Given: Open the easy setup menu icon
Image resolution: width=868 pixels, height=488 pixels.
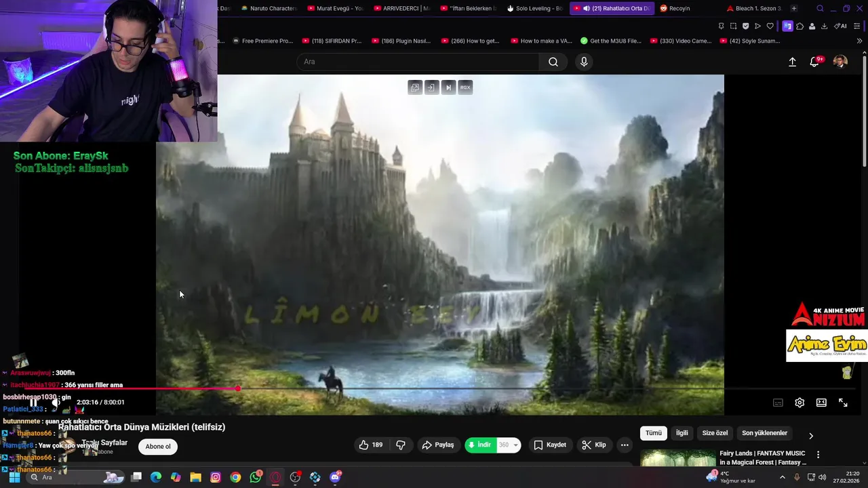Looking at the screenshot, I should pyautogui.click(x=857, y=26).
